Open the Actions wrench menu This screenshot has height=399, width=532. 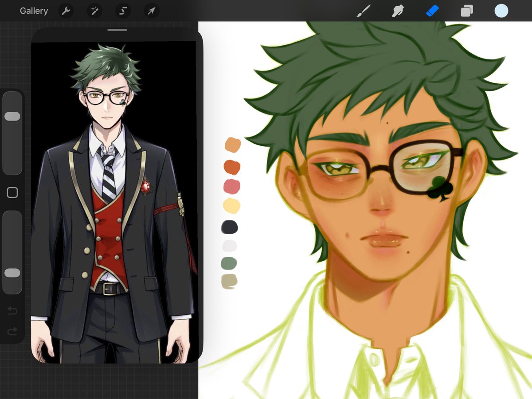pos(66,11)
